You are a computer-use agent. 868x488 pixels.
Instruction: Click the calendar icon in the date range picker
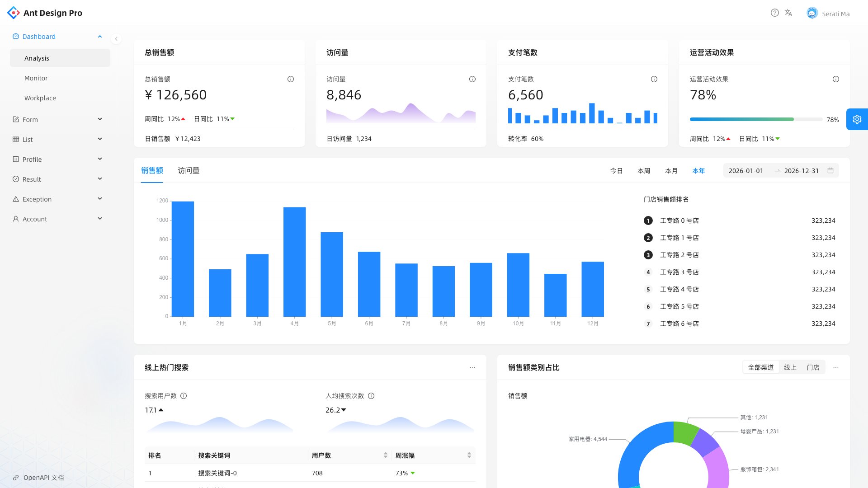830,171
